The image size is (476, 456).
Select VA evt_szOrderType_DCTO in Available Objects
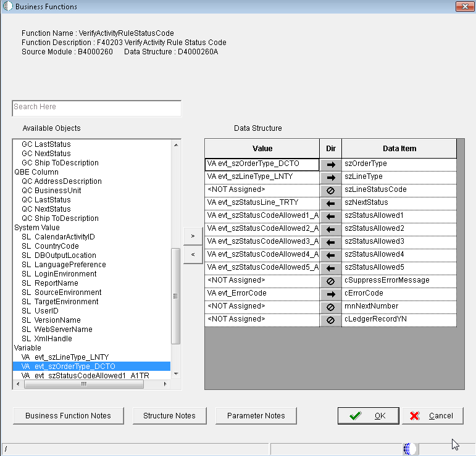91,366
